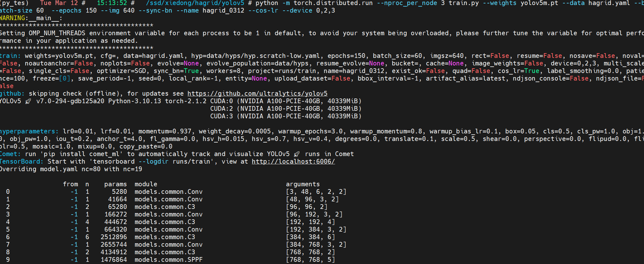The width and height of the screenshot is (644, 264).
Task: Click 'lr0=0.01,' in hyperparameters
Action: pyautogui.click(x=80, y=131)
